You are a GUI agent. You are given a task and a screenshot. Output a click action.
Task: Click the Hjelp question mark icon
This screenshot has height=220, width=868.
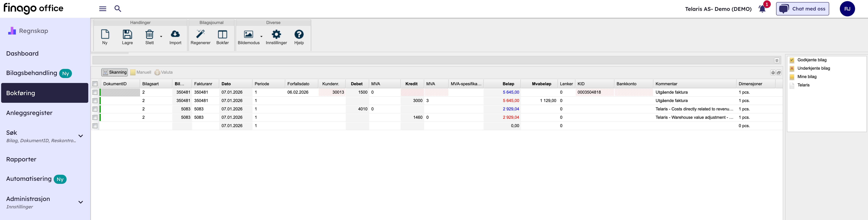[x=299, y=34]
